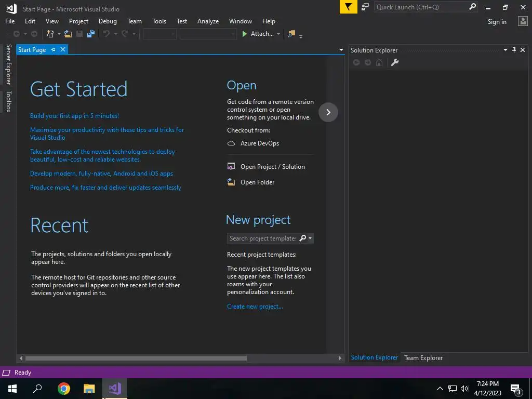
Task: Click the Azure DevOps cloud icon
Action: point(231,143)
